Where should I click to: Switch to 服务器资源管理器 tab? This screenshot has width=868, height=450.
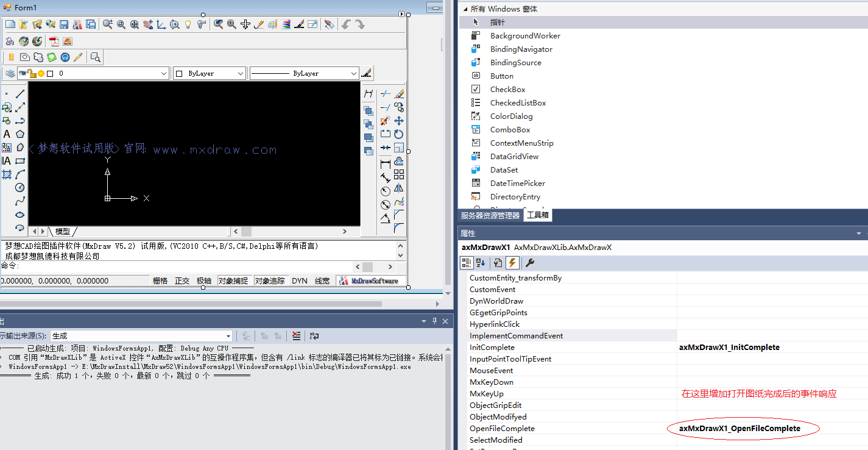point(490,215)
